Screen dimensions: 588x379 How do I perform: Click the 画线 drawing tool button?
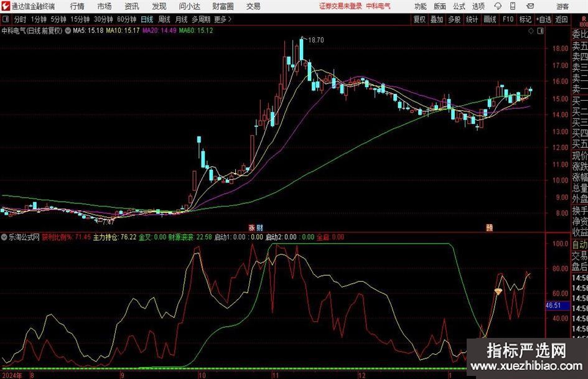(490, 19)
